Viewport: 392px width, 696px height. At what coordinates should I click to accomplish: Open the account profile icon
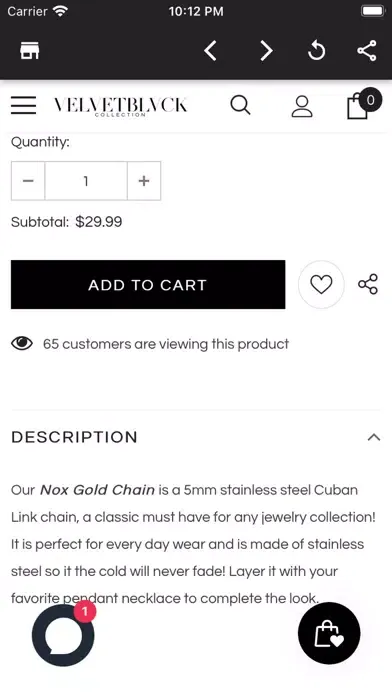[302, 107]
